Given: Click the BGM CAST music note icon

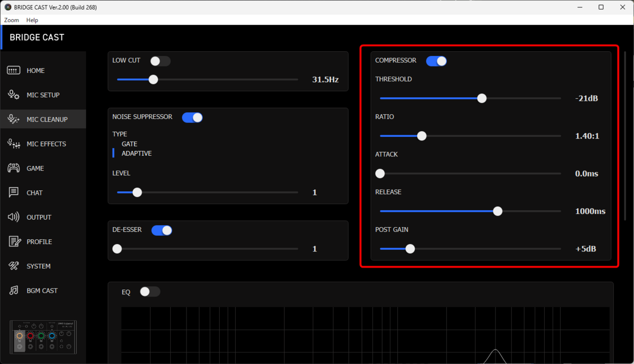Looking at the screenshot, I should (x=14, y=291).
